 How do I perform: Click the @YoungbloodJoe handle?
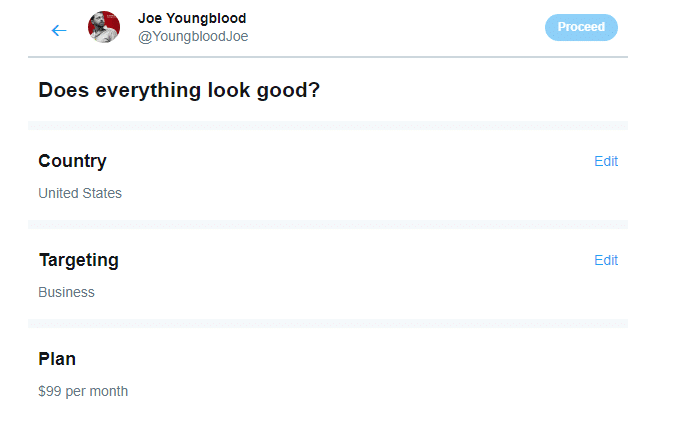[x=193, y=37]
